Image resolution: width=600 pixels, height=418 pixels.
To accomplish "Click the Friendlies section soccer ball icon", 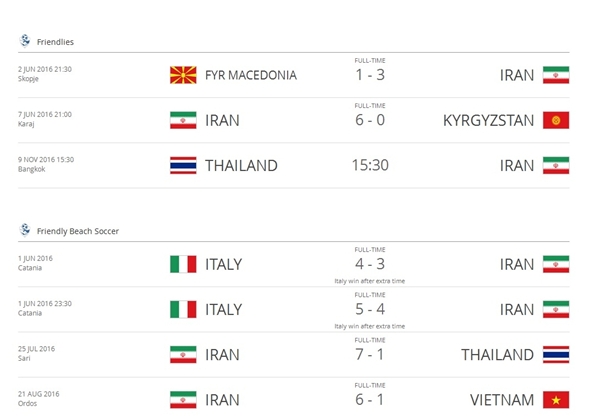I will tap(25, 41).
